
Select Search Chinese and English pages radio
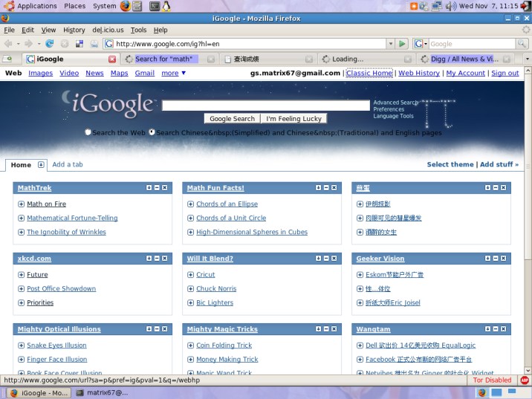[152, 132]
